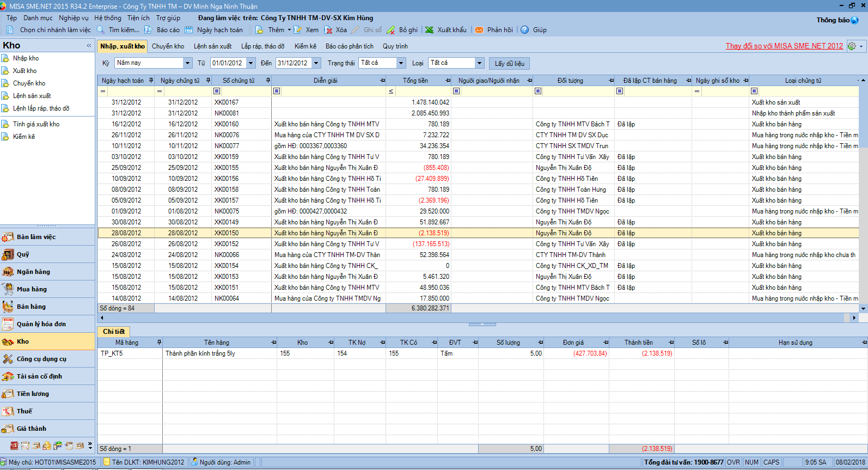Image resolution: width=868 pixels, height=470 pixels.
Task: Select the Công cụ dụng cụ module
Action: point(47,359)
